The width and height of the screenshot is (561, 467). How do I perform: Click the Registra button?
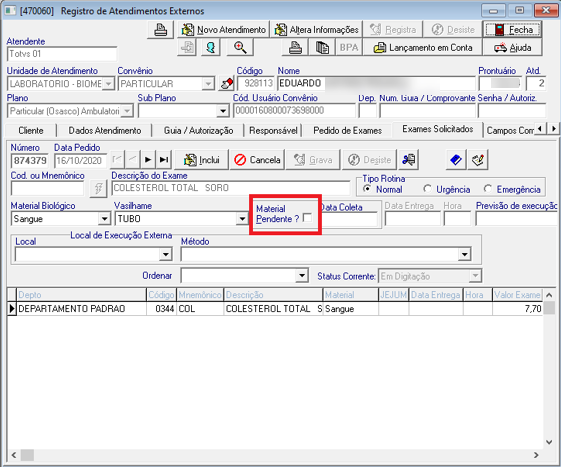393,29
